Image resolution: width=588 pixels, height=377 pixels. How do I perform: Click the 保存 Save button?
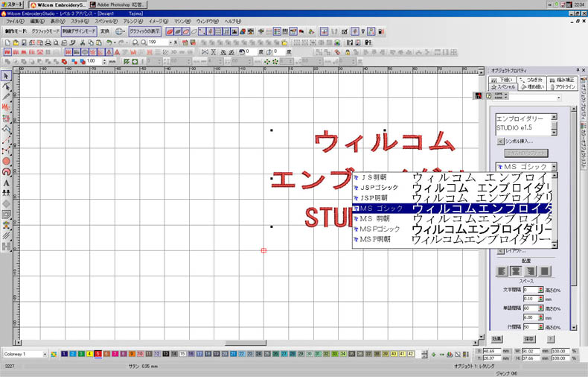click(x=529, y=339)
